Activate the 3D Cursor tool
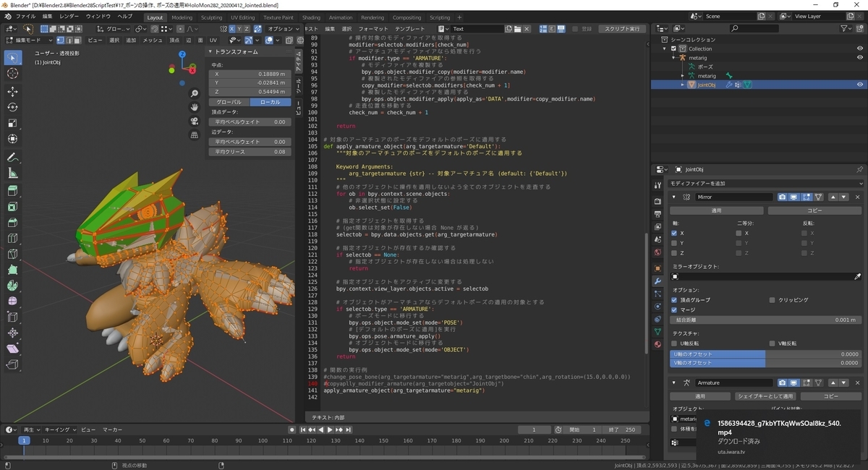The width and height of the screenshot is (868, 470). (x=12, y=74)
